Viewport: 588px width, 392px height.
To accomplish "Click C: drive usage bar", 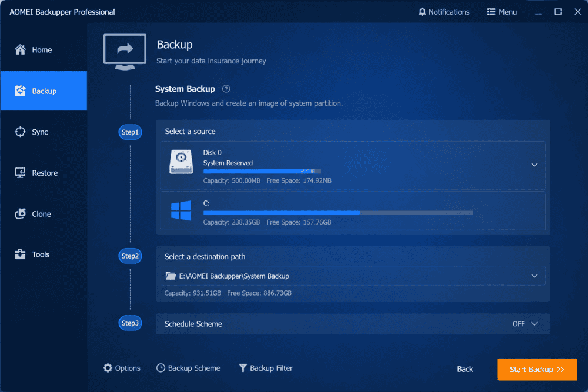I will click(x=338, y=213).
